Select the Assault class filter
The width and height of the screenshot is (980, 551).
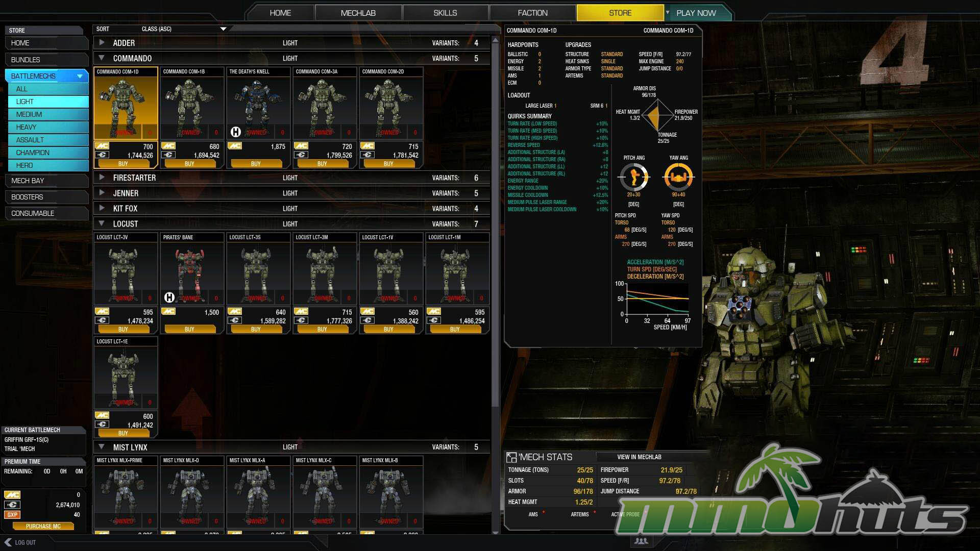pos(48,140)
